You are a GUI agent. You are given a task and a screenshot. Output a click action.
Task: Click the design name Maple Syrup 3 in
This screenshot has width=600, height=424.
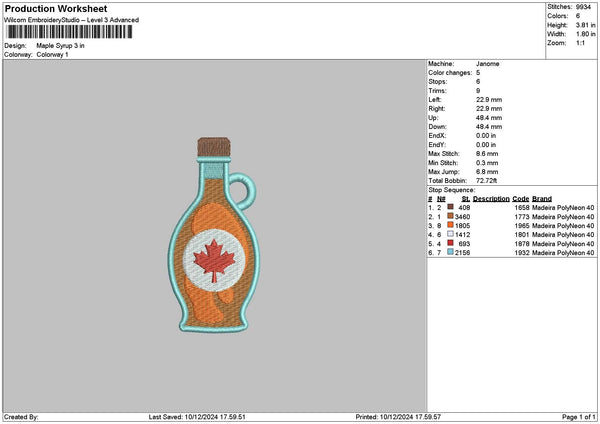tap(60, 46)
